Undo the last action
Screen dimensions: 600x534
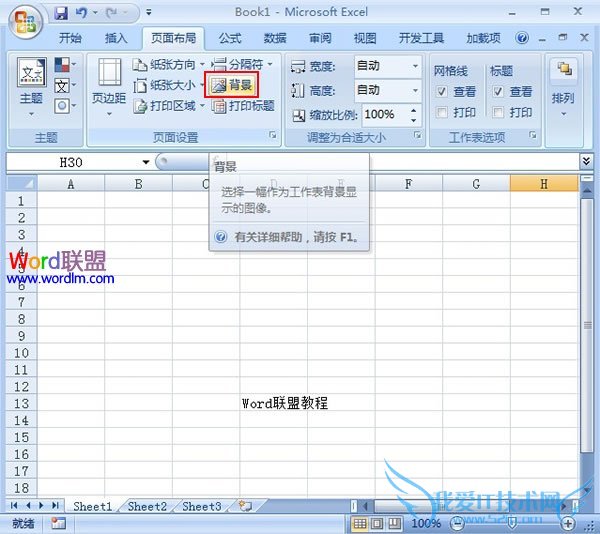click(81, 13)
